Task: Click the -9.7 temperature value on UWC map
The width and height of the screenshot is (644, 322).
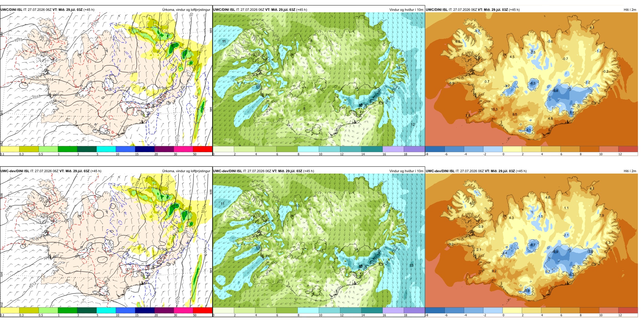Action: [477, 31]
